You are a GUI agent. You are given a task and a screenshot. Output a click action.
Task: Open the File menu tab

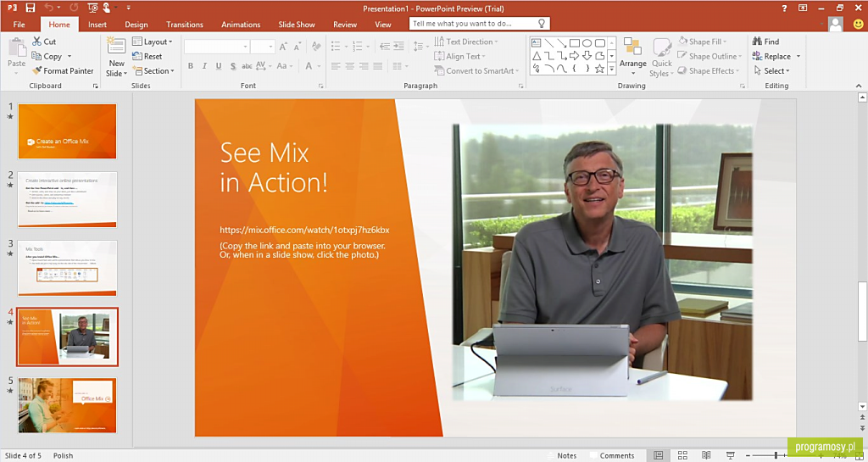(x=19, y=25)
